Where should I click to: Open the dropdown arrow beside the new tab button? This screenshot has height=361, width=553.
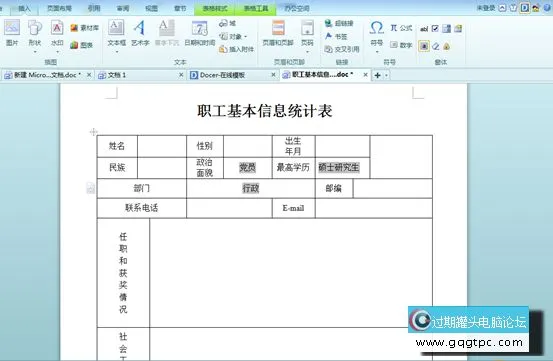point(387,75)
